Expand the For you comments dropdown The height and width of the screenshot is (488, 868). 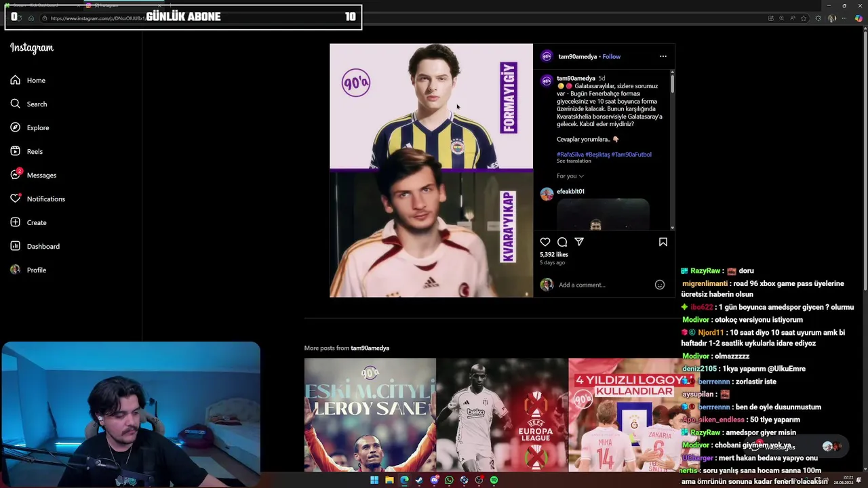(x=570, y=176)
